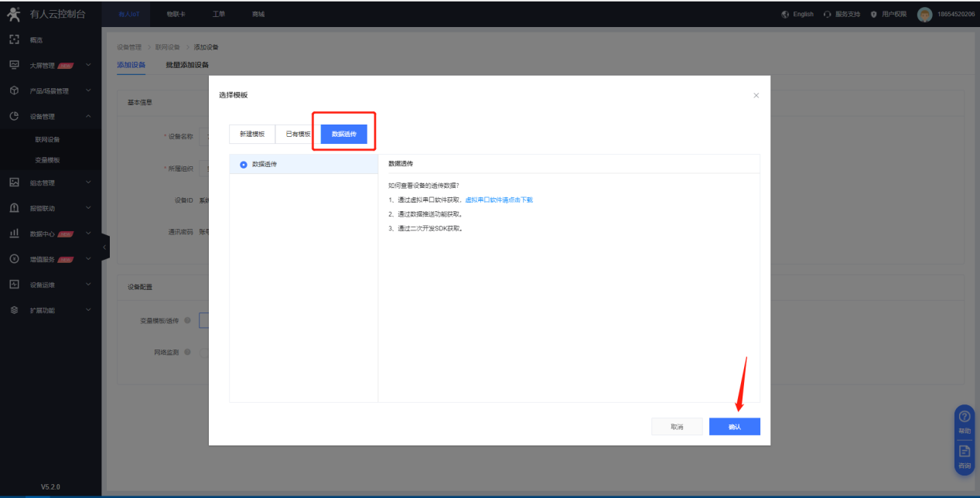Image resolution: width=980 pixels, height=498 pixels.
Task: Open 变量模板 in the sidebar
Action: coord(47,160)
